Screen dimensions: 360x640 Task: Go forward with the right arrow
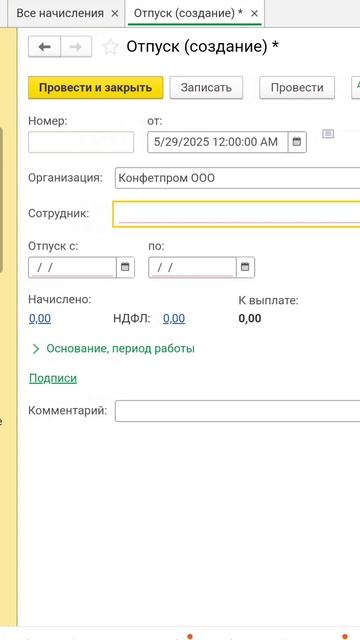[76, 47]
